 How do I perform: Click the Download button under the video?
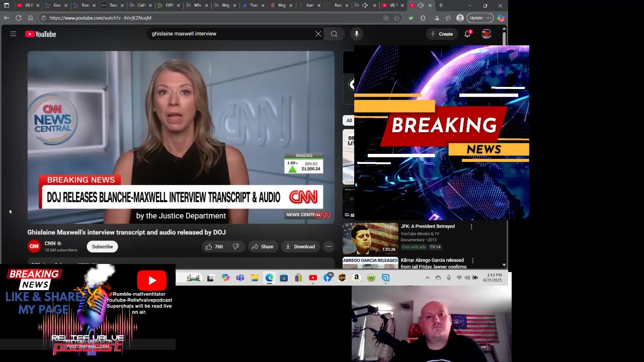(300, 246)
